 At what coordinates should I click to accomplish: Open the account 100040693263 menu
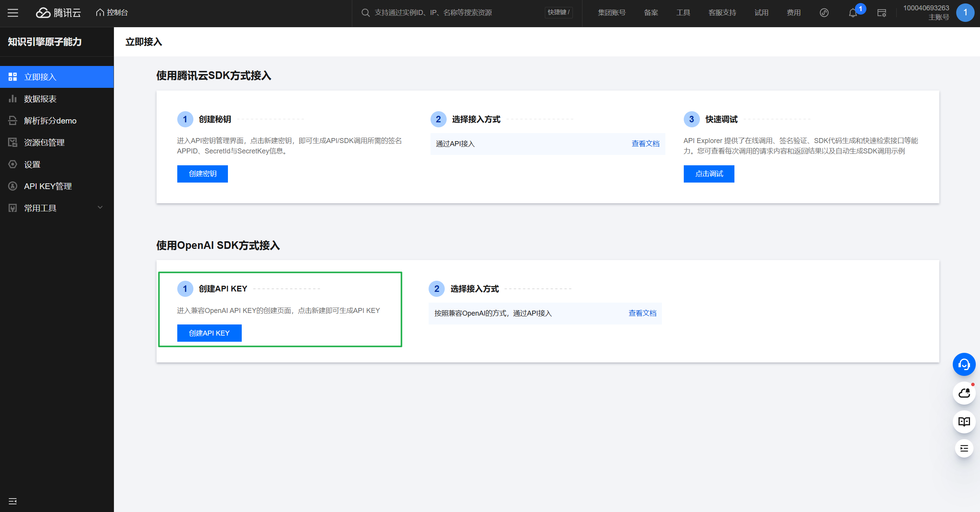click(926, 12)
